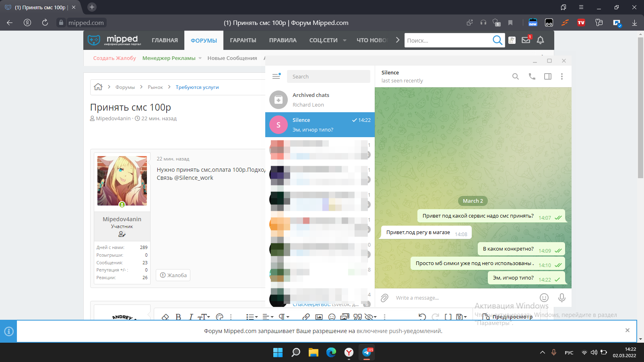This screenshot has width=644, height=362.
Task: Bookmark the page in the browser
Action: click(x=510, y=23)
